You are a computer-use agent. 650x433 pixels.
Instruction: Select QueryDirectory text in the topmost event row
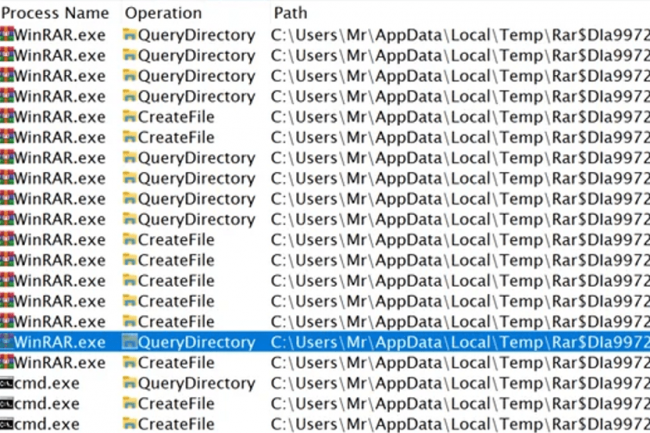pyautogui.click(x=196, y=35)
